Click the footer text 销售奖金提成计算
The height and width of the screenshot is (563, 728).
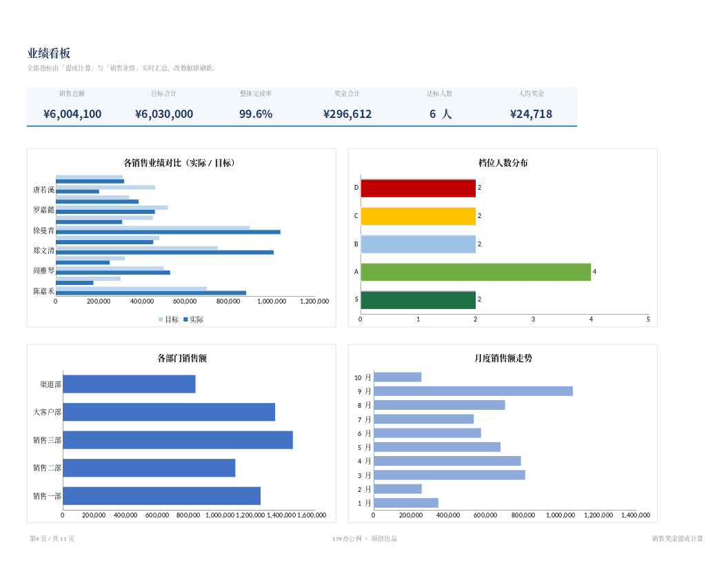pos(678,538)
